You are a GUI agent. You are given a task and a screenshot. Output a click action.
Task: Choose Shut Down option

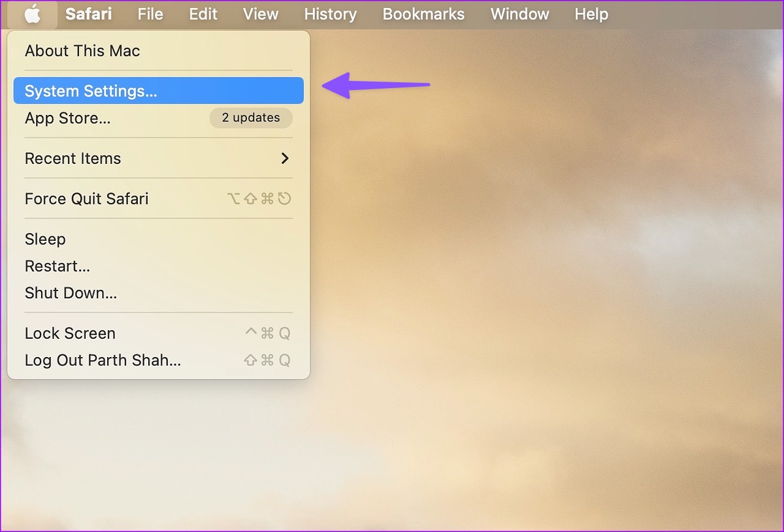[71, 293]
